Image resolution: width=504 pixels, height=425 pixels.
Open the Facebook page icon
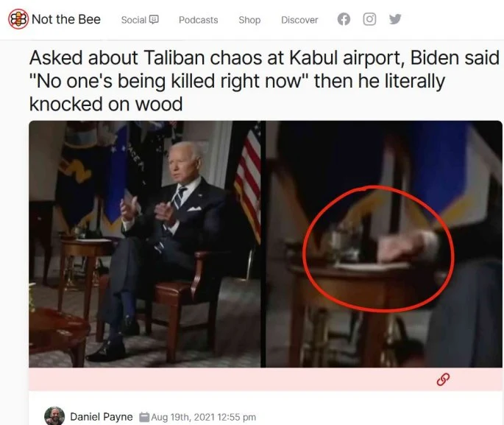tap(344, 19)
